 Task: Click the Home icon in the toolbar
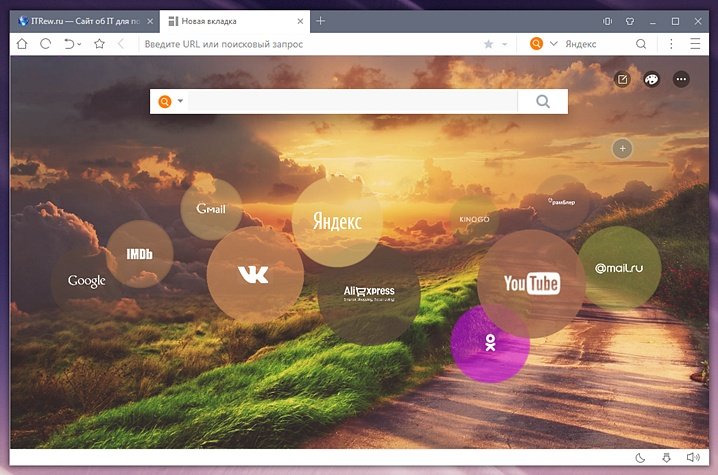click(x=22, y=44)
